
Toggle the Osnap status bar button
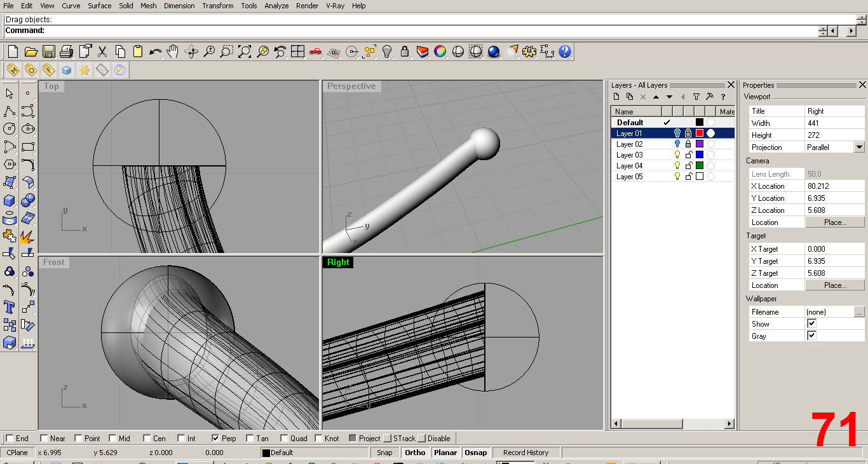click(475, 453)
